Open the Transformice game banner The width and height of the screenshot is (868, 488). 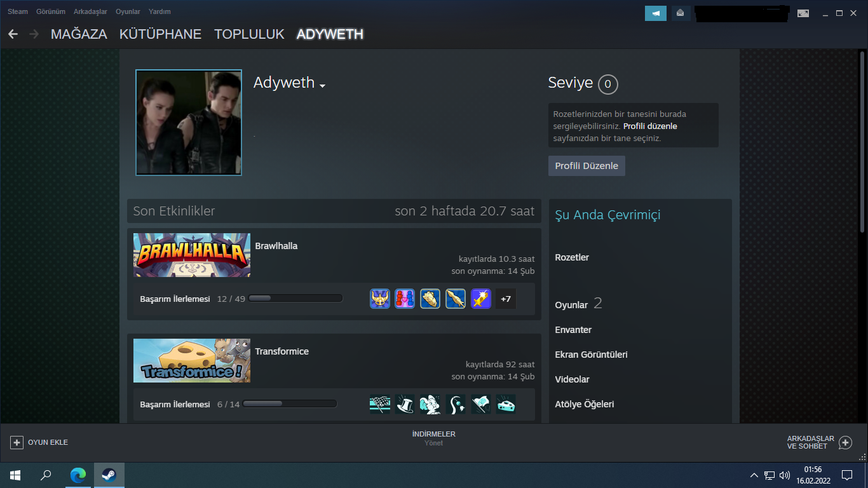coord(192,360)
